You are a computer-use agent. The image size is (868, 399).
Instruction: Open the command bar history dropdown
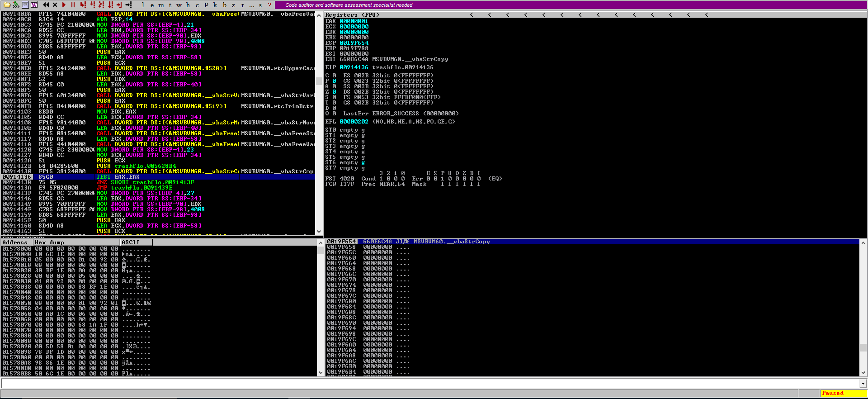[863, 384]
